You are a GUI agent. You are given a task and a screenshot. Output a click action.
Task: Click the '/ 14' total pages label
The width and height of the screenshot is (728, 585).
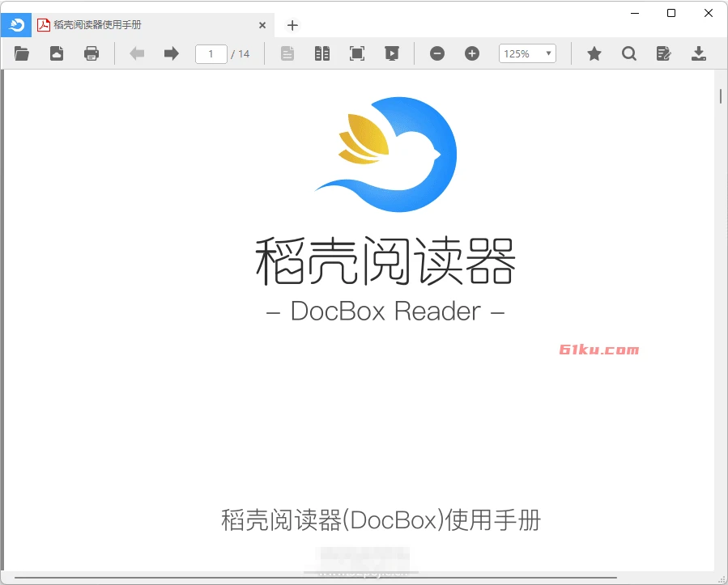pos(240,54)
